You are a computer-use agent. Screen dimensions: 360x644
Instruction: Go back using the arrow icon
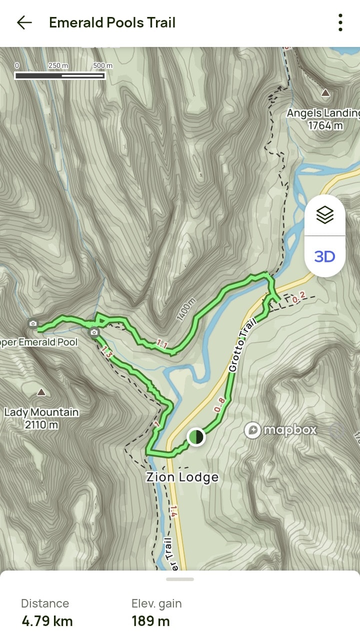(x=24, y=22)
